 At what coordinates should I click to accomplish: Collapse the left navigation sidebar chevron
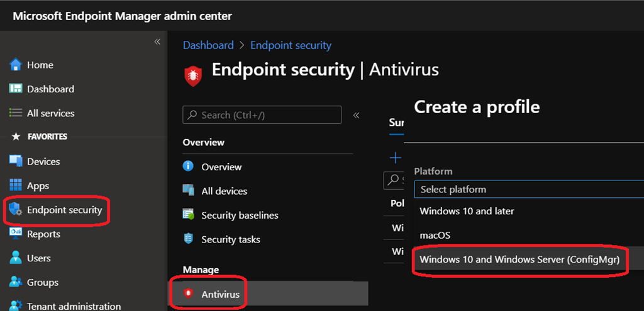point(157,42)
